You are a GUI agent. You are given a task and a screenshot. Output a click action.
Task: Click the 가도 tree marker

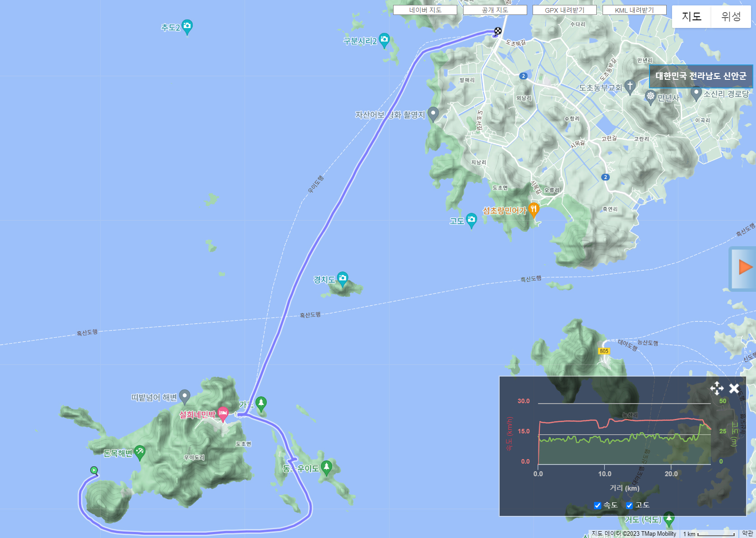pos(261,404)
